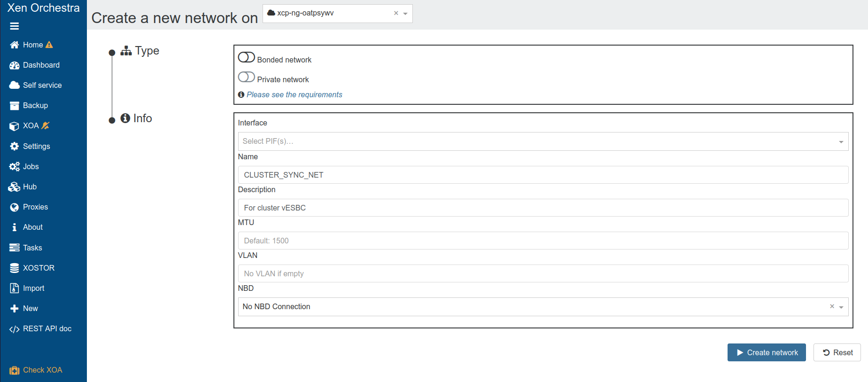Open the 'Please see the requirements' link
868x382 pixels.
[x=294, y=95]
